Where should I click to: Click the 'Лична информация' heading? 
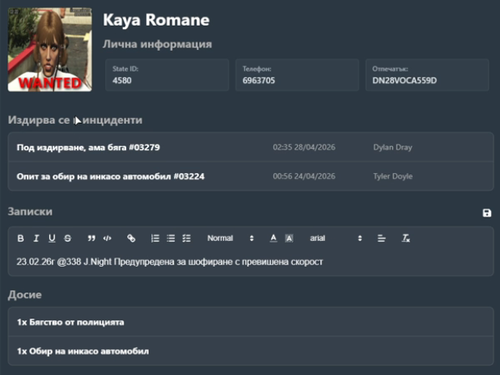coord(157,44)
